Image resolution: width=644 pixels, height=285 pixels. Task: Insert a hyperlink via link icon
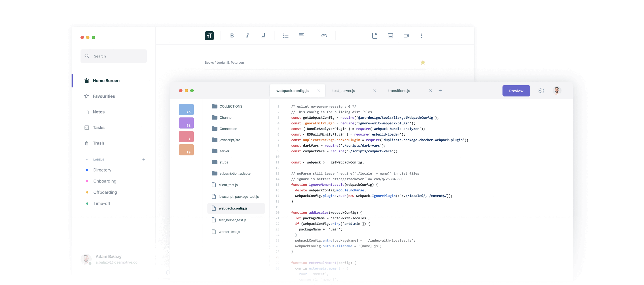tap(324, 36)
